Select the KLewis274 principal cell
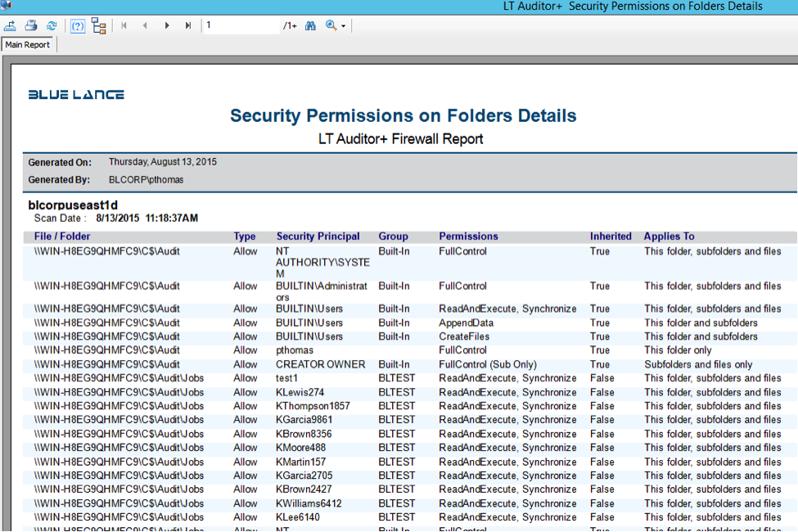The height and width of the screenshot is (532, 798). point(300,393)
